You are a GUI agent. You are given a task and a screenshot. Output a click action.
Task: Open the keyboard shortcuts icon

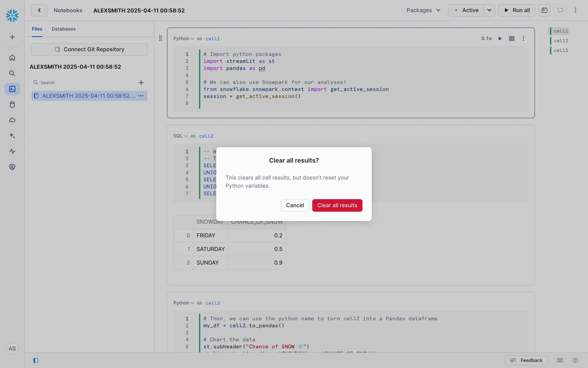pos(560,360)
